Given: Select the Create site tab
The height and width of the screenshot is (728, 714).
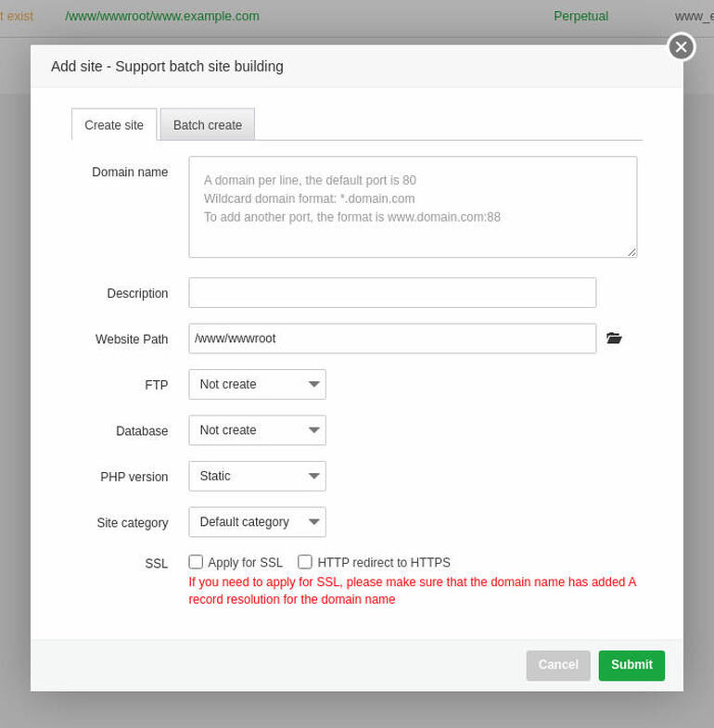Looking at the screenshot, I should pyautogui.click(x=114, y=124).
